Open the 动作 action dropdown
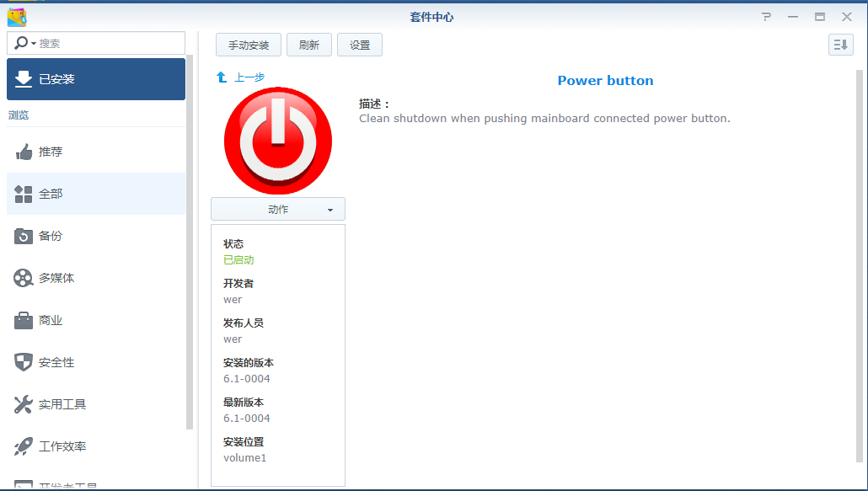Image resolution: width=868 pixels, height=491 pixels. pyautogui.click(x=277, y=209)
